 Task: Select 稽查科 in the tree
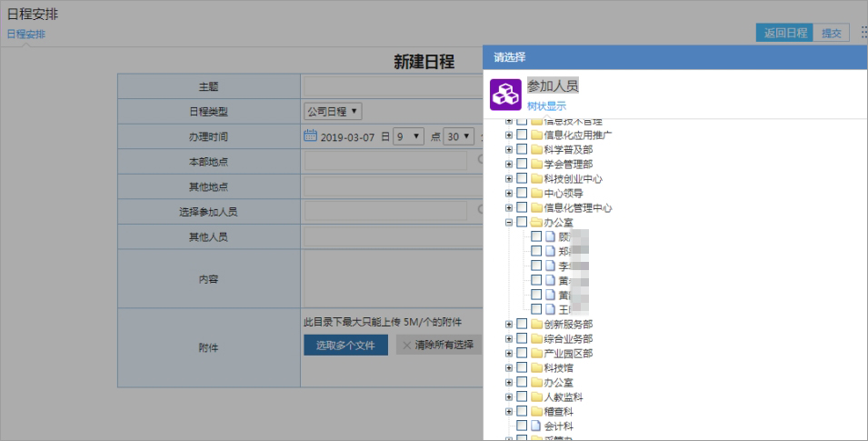559,412
